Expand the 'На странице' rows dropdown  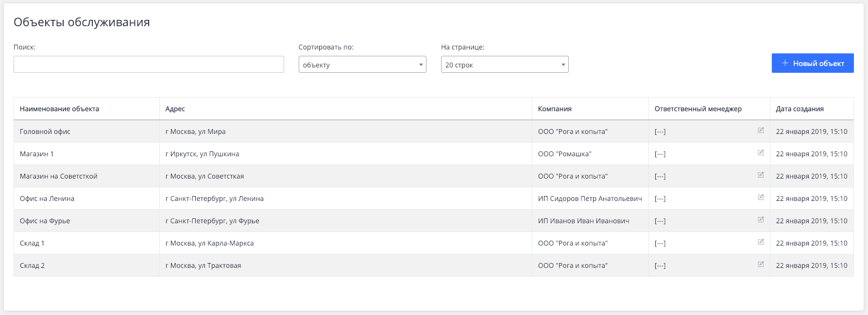(504, 65)
